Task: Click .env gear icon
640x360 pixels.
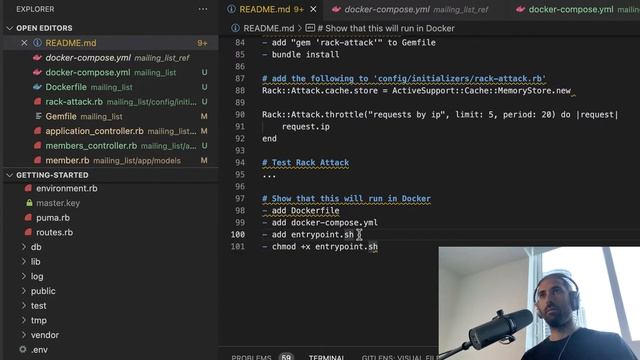Action: pyautogui.click(x=23, y=349)
